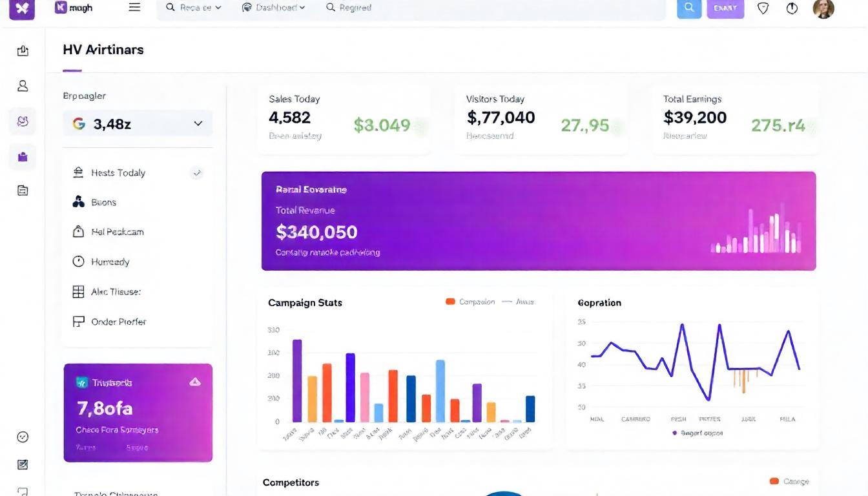Image resolution: width=868 pixels, height=496 pixels.
Task: Click the user avatar photo
Action: 823,8
